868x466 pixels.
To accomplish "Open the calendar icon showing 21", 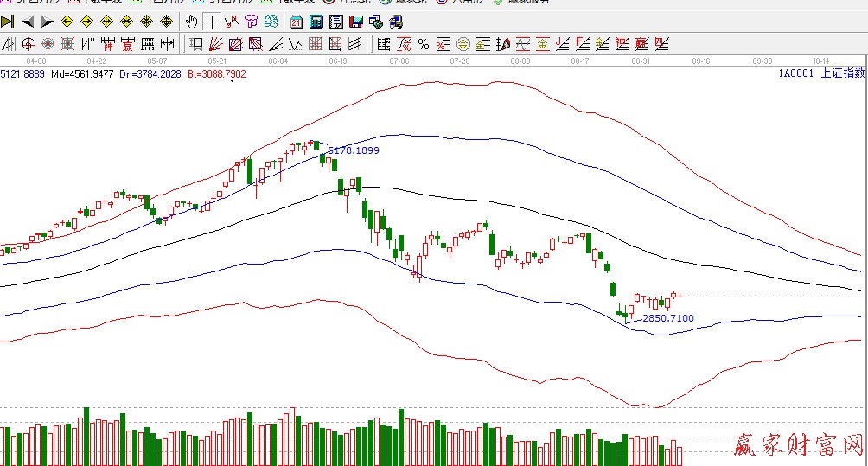I will pos(296,22).
